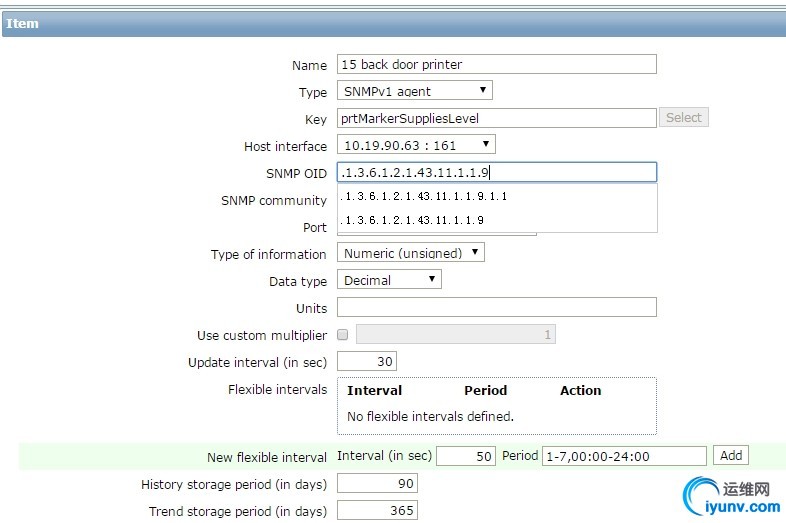786x523 pixels.
Task: Click the Update interval field showing 30
Action: (367, 361)
